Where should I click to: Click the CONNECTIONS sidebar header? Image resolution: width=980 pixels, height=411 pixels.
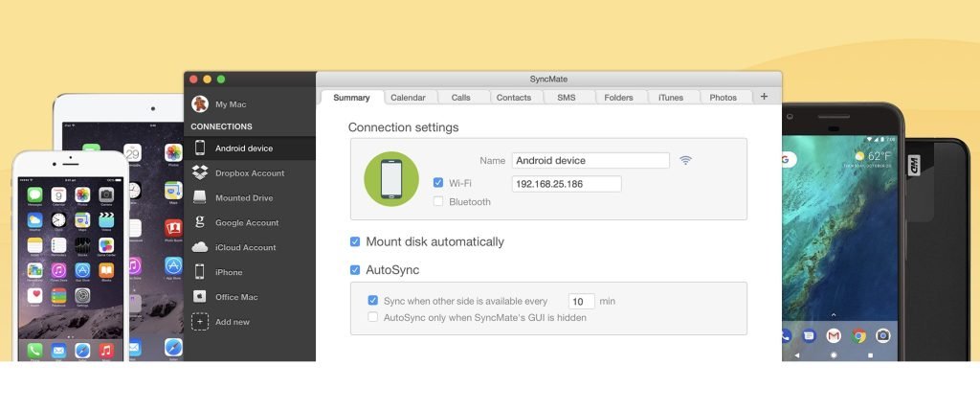pyautogui.click(x=221, y=126)
